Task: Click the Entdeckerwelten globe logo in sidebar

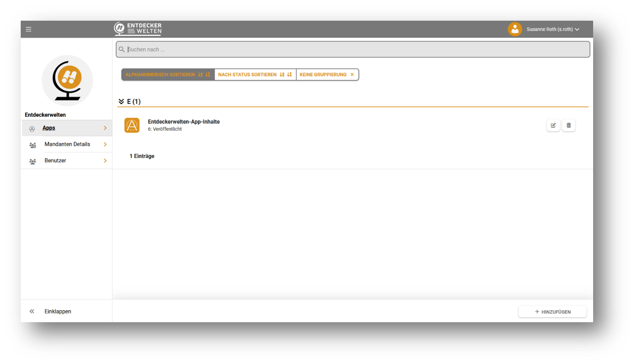Action: (67, 81)
